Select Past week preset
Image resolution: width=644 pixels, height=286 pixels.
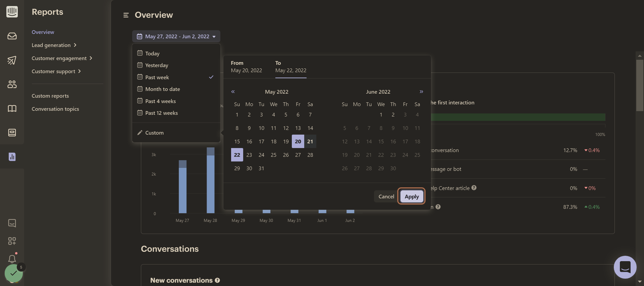(x=176, y=77)
